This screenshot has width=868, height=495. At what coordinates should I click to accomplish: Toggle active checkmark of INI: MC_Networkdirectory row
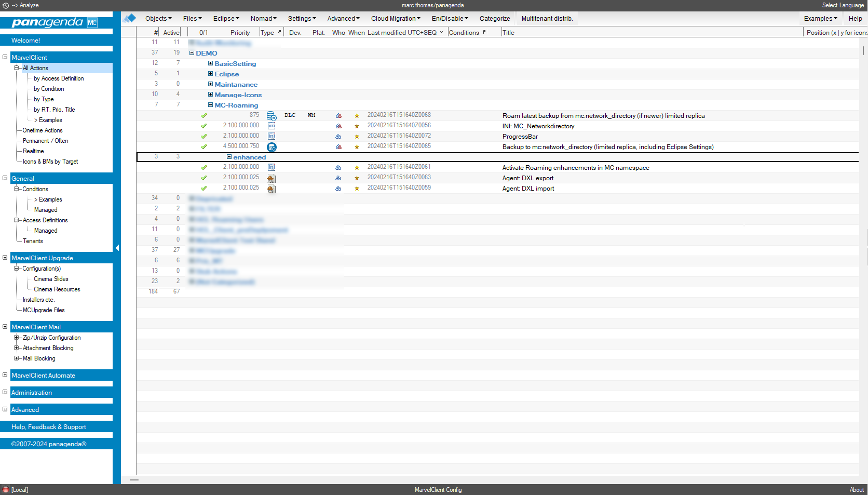coord(204,126)
